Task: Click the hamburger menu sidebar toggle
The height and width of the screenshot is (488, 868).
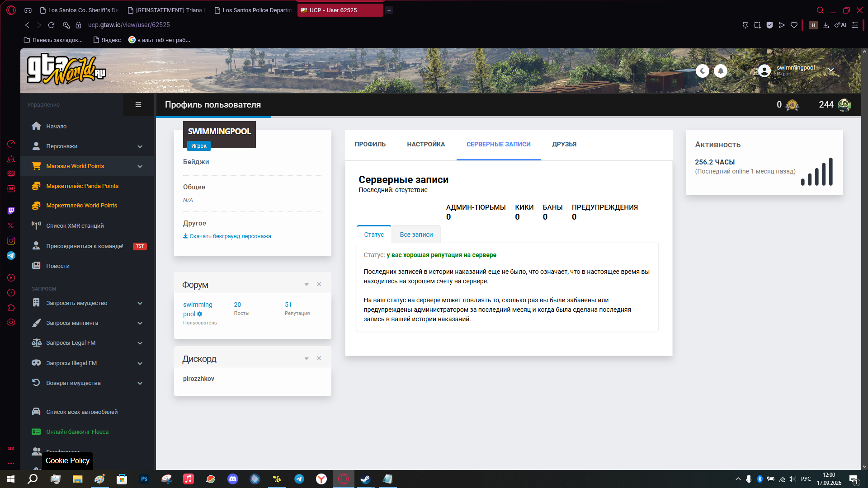Action: [x=138, y=105]
